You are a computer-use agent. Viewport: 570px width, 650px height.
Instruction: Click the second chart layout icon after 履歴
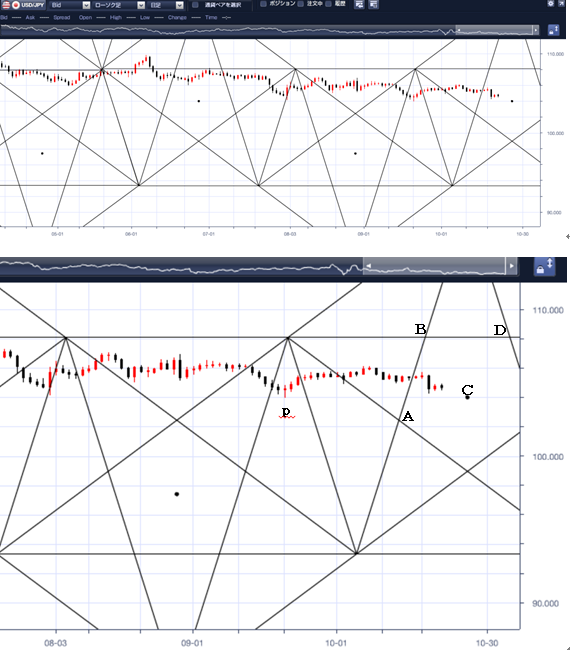click(373, 4)
